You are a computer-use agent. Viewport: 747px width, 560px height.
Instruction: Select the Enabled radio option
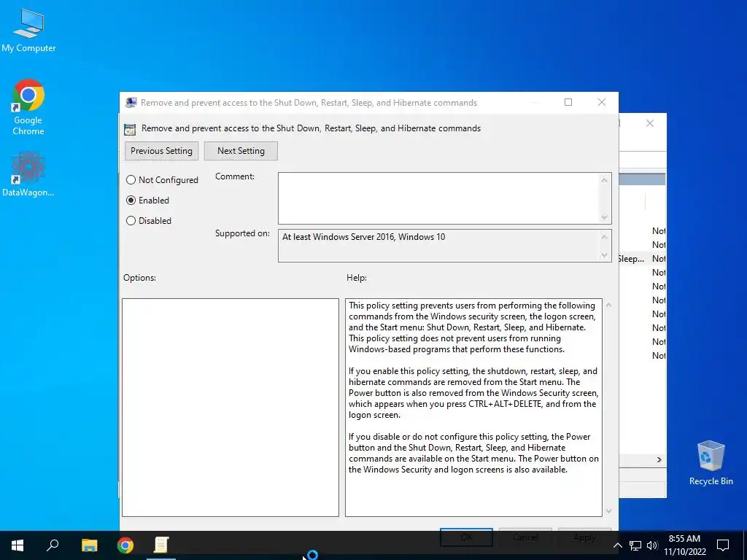147,201
